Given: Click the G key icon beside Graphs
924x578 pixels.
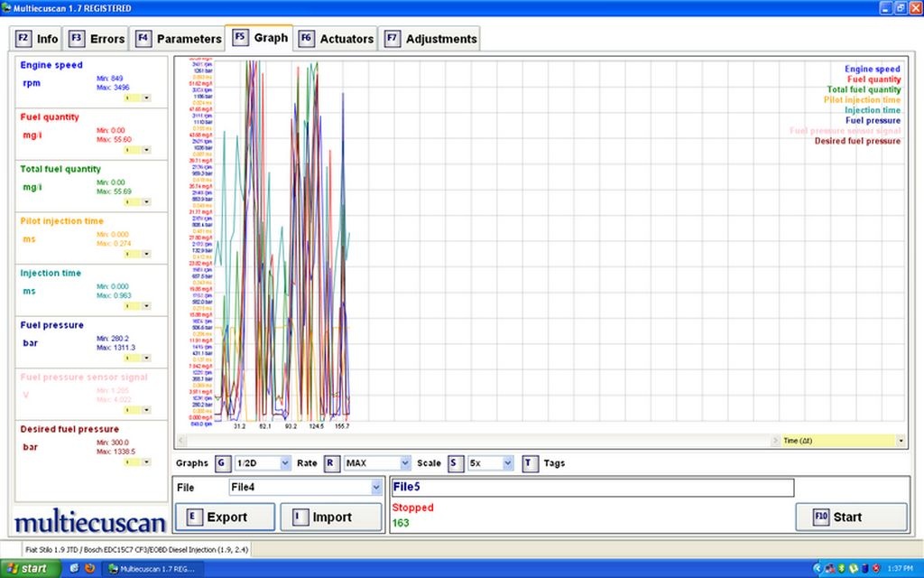Looking at the screenshot, I should tap(222, 463).
